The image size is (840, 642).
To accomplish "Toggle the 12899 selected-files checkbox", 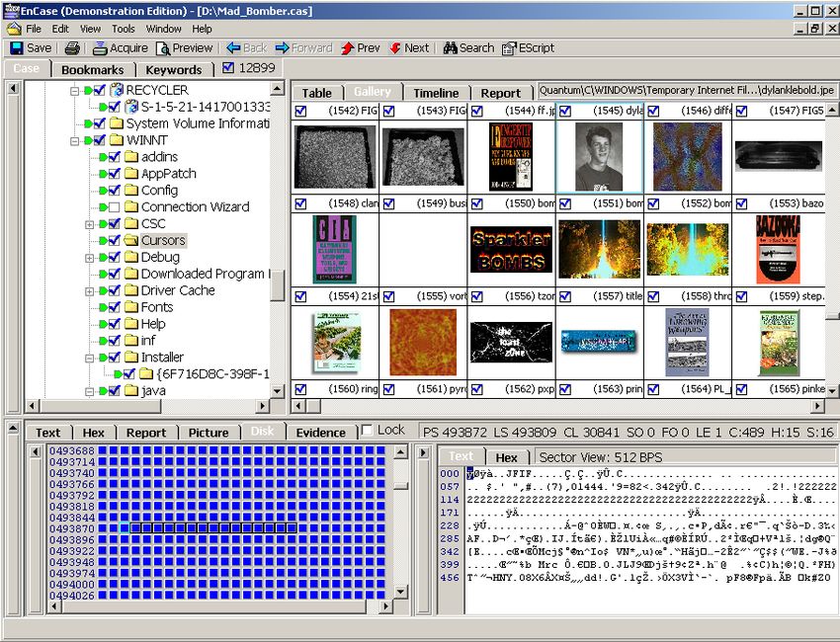I will point(228,68).
